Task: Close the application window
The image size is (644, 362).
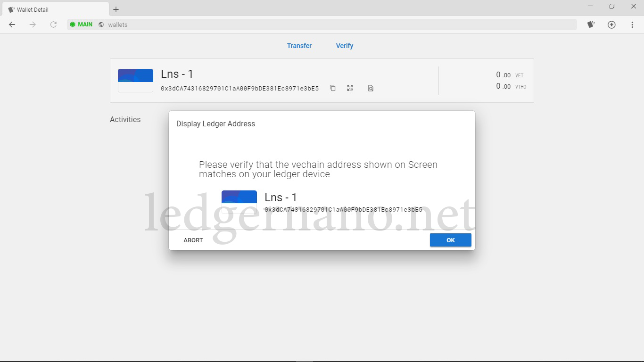Action: coord(634,6)
